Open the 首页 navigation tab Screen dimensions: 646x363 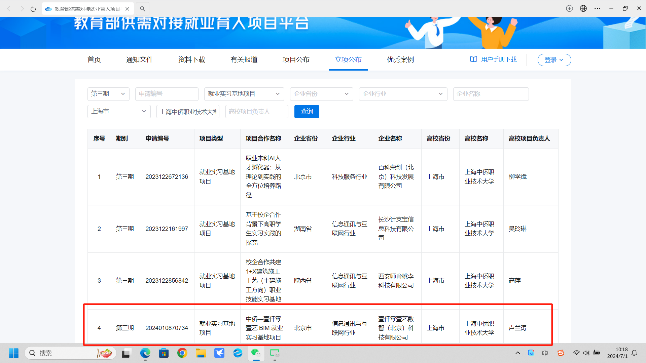[94, 60]
